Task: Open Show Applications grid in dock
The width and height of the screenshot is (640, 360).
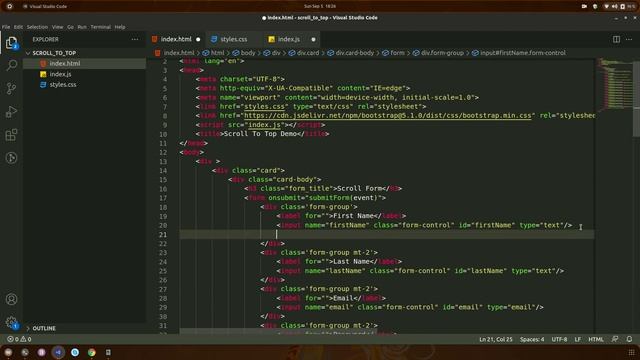Action: coord(631,352)
